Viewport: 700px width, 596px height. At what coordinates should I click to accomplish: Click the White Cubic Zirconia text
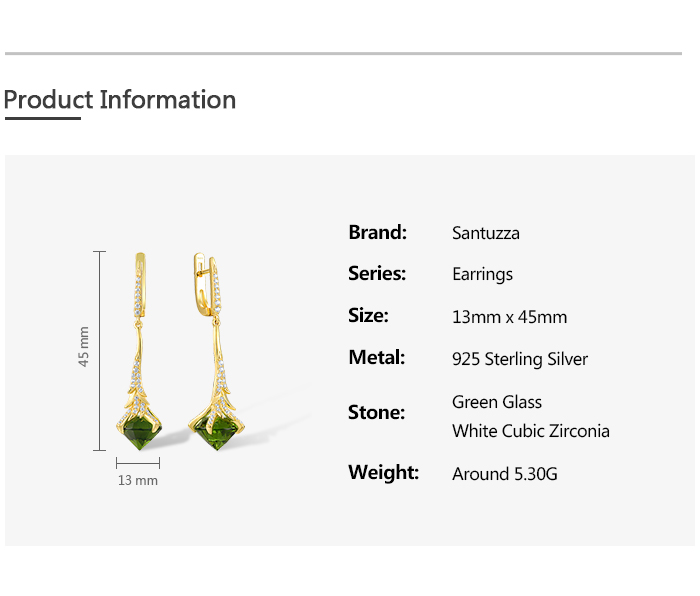click(531, 432)
